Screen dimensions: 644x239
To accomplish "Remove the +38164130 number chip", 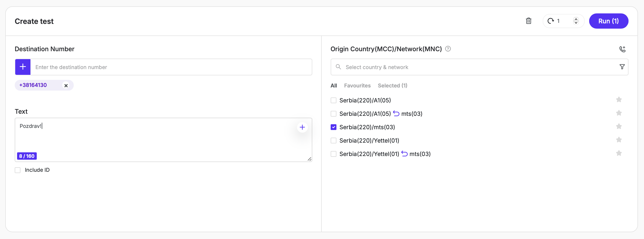I will (x=66, y=86).
